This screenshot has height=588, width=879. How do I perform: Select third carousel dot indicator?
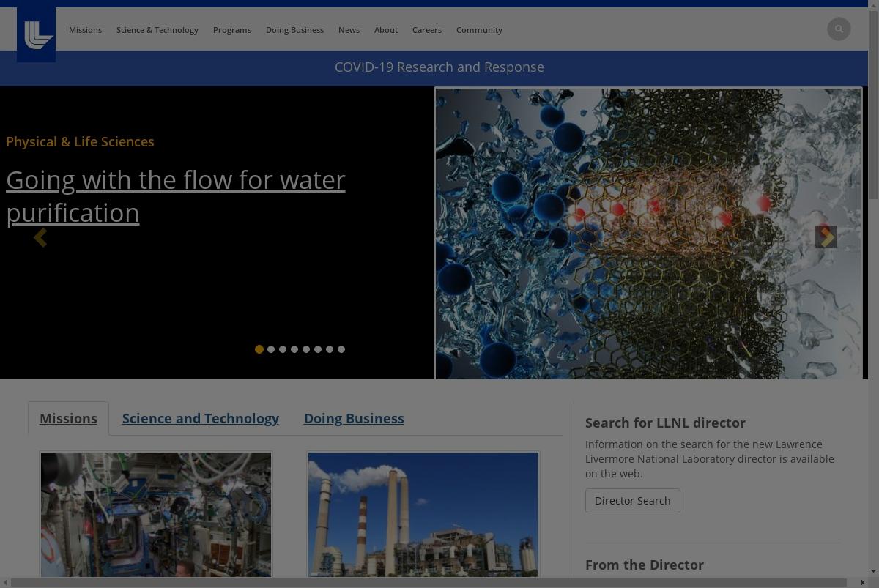[x=283, y=349]
